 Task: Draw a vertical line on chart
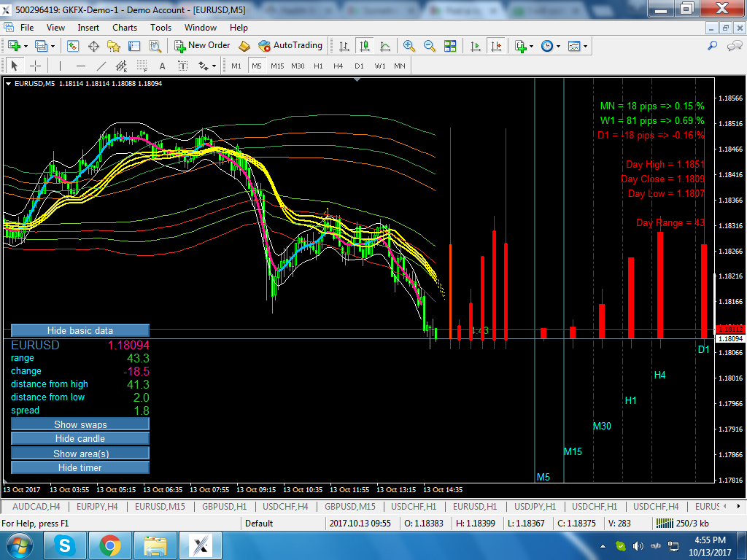[x=60, y=66]
